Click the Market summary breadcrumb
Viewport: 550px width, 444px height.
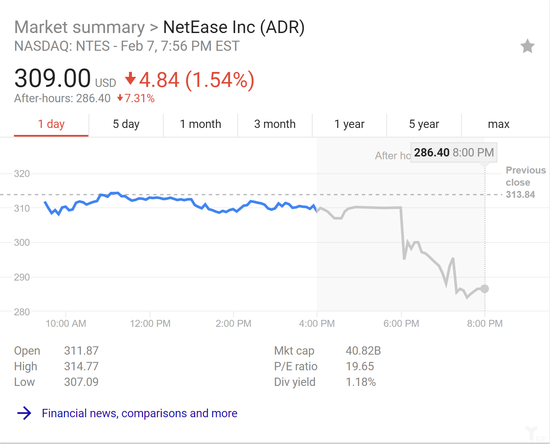tap(79, 27)
